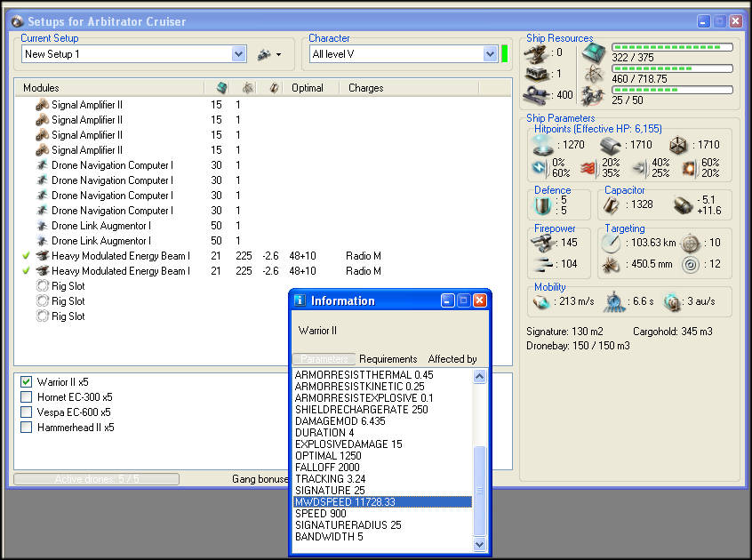752x560 pixels.
Task: Open the Current Setup dropdown
Action: click(238, 54)
